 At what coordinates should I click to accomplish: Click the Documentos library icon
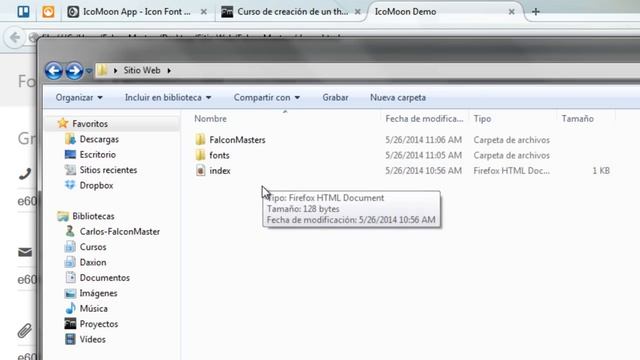click(x=70, y=278)
